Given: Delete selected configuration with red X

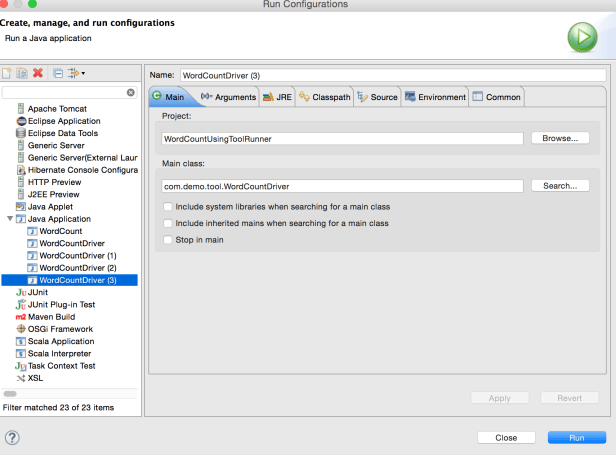Looking at the screenshot, I should [37, 73].
